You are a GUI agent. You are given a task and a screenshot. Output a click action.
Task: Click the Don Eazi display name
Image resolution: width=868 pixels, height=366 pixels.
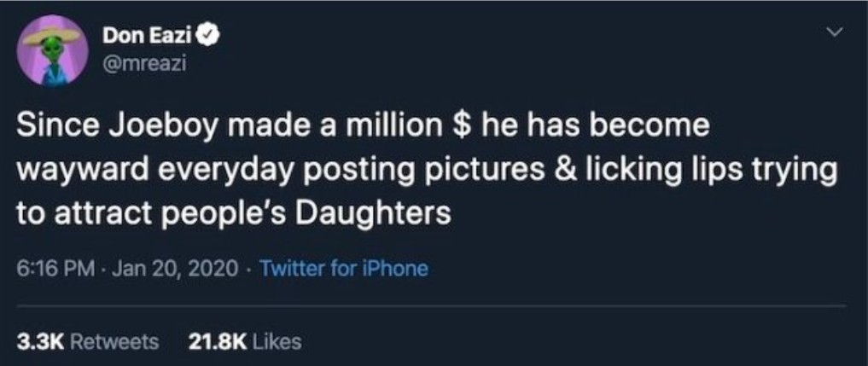(149, 36)
